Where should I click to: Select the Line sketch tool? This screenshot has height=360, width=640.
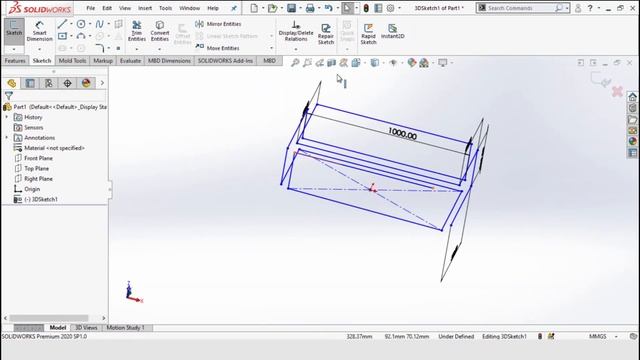click(x=62, y=24)
